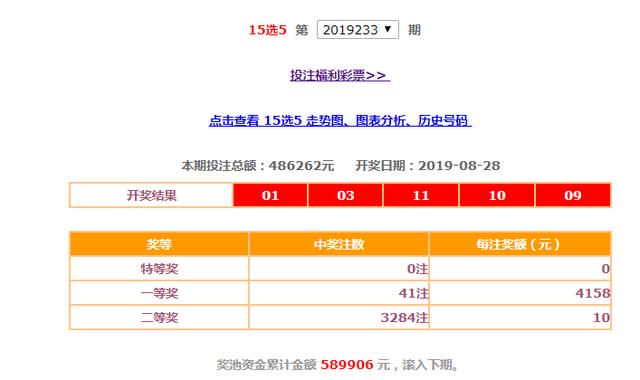Click the 中奖注数 column header
The width and height of the screenshot is (640, 380).
coord(339,244)
